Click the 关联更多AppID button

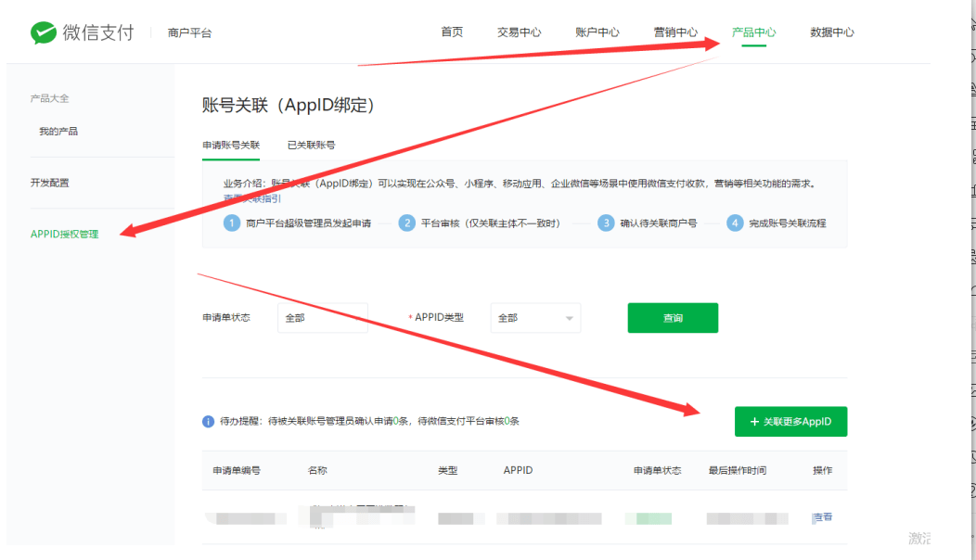(x=790, y=422)
